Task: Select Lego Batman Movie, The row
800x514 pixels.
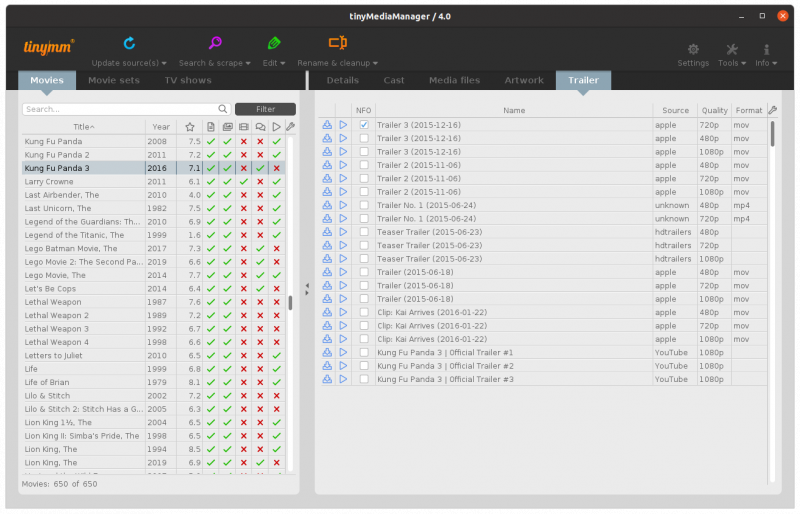Action: (154, 249)
